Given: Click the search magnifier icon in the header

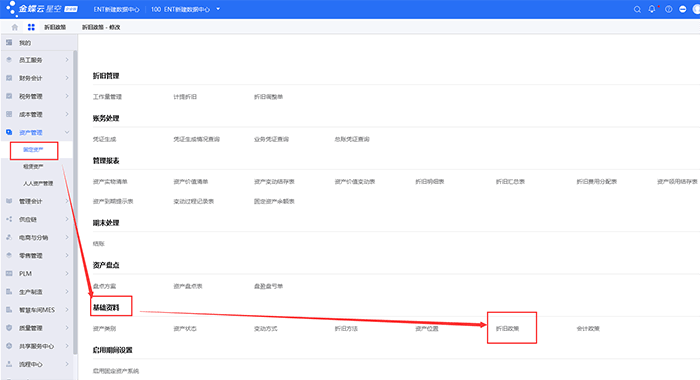Looking at the screenshot, I should click(637, 9).
